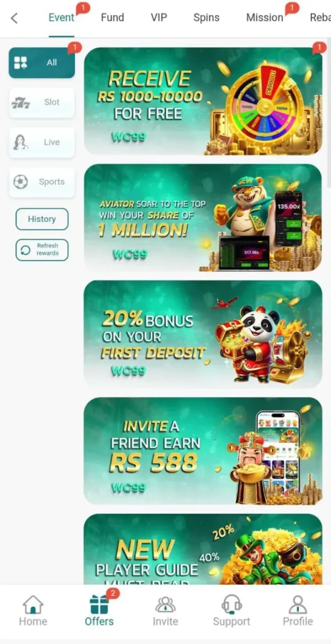This screenshot has width=331, height=644.
Task: Switch to the Fund tab
Action: pos(112,18)
